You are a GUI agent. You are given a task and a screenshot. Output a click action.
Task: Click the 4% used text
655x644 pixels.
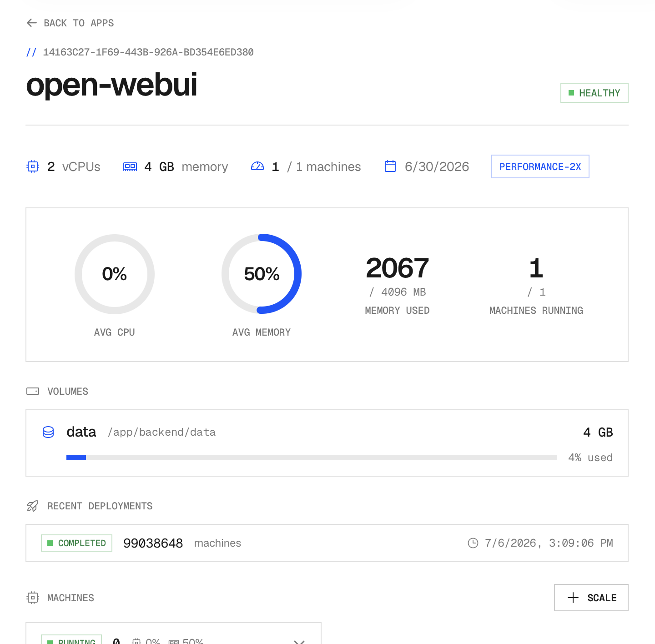pyautogui.click(x=590, y=458)
